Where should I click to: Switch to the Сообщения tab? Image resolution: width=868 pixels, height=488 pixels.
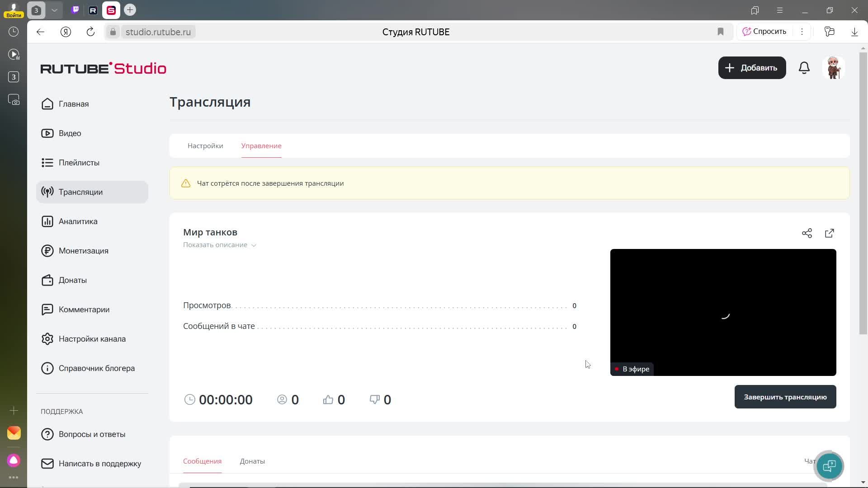coord(202,461)
